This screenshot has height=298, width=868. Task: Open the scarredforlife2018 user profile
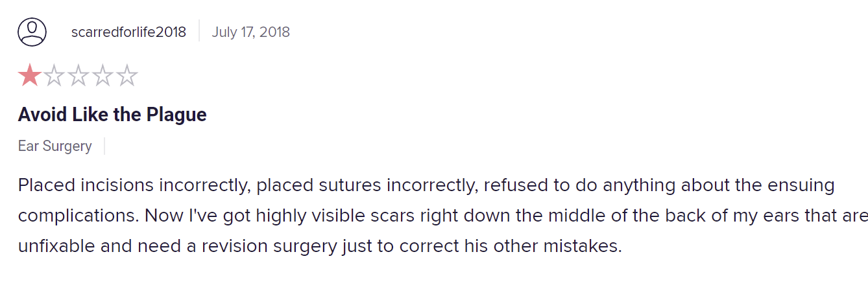[x=128, y=32]
